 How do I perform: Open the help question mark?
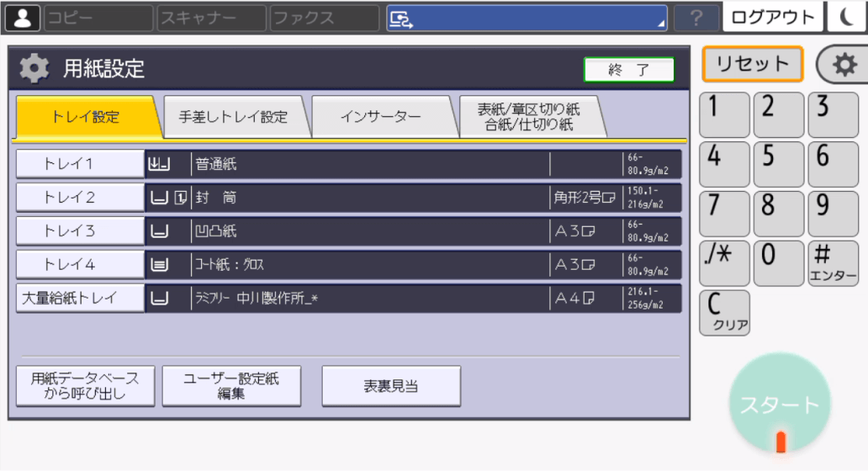click(696, 19)
